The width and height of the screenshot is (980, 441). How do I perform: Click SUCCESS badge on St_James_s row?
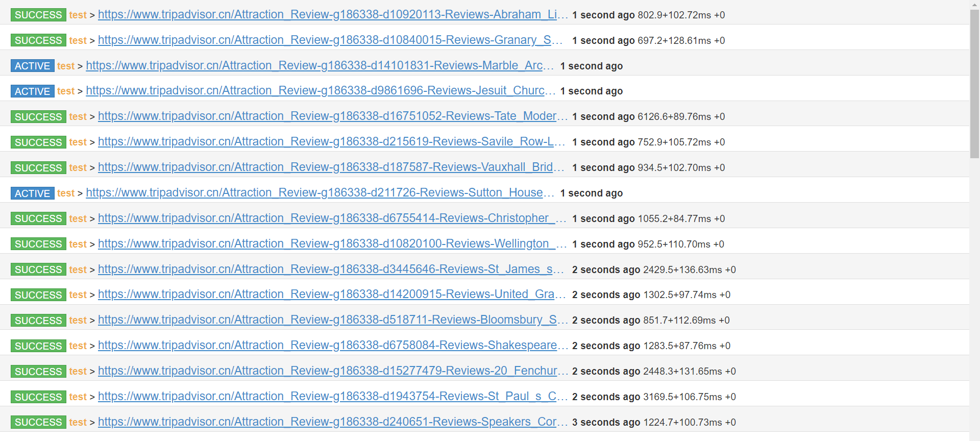[38, 269]
